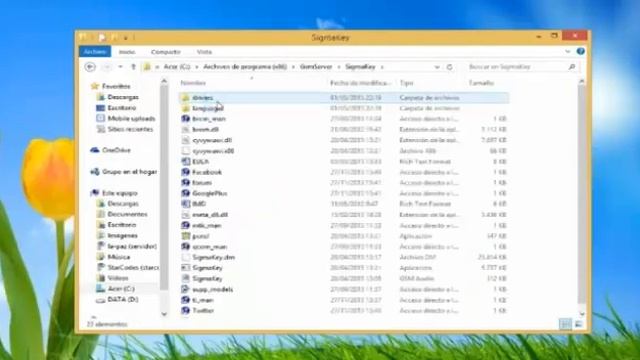Select Mobile uploads in Favoritos
Image resolution: width=640 pixels, height=360 pixels.
tap(131, 118)
